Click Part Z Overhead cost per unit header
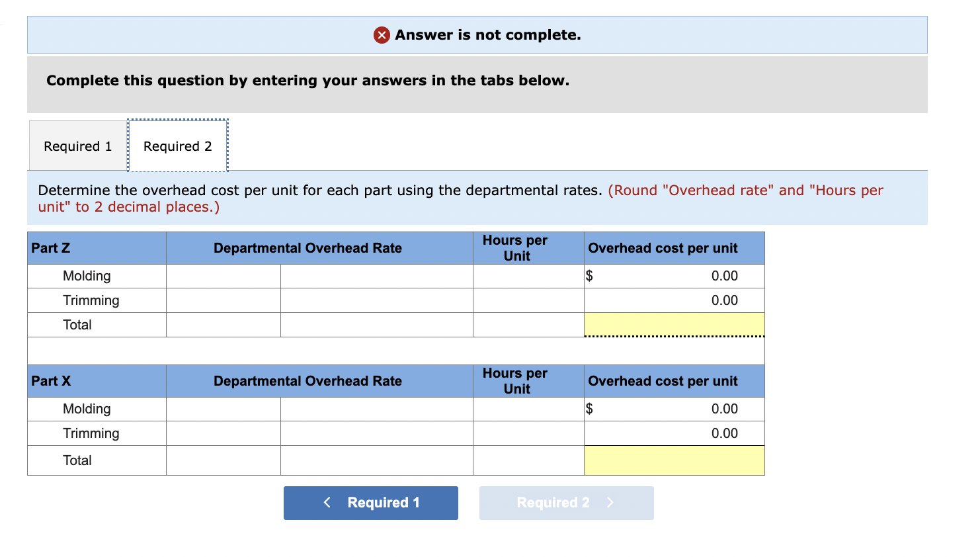 coord(663,248)
